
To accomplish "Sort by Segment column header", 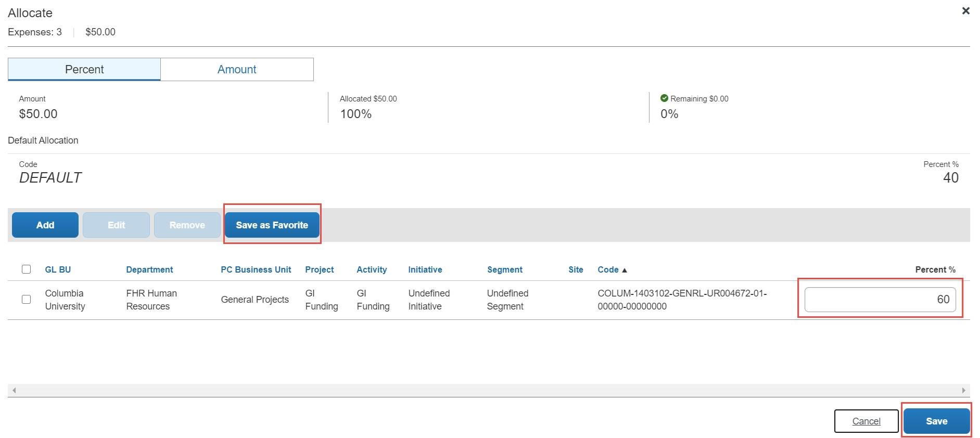I will click(x=504, y=269).
